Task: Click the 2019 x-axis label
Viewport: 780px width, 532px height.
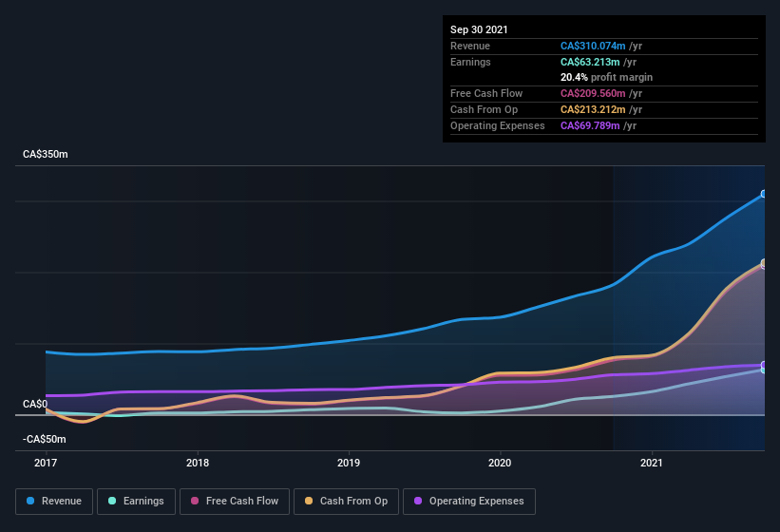Action: click(349, 463)
